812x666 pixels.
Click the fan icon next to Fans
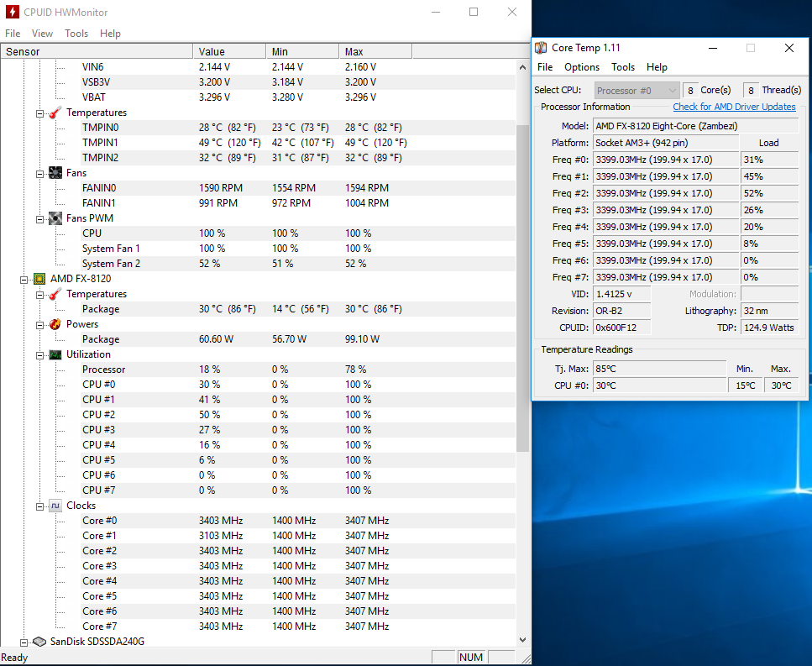pos(55,173)
